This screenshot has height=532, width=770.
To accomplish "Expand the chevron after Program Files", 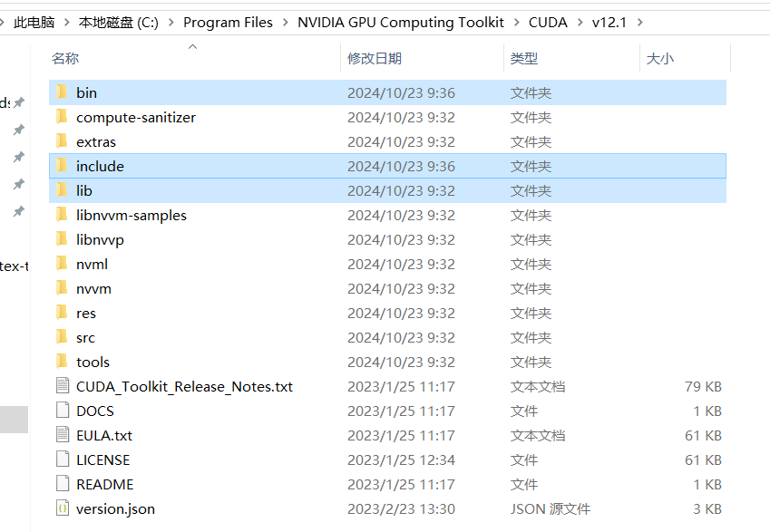I will (x=286, y=23).
